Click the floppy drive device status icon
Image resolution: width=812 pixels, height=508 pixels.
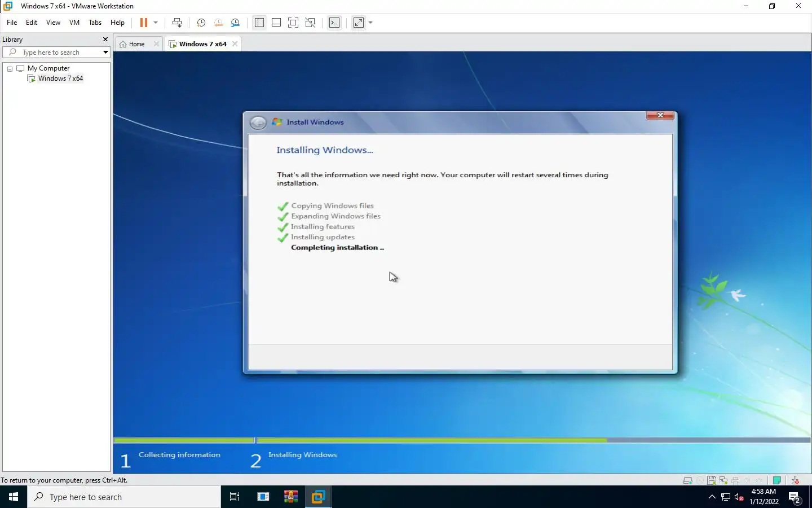(712, 480)
